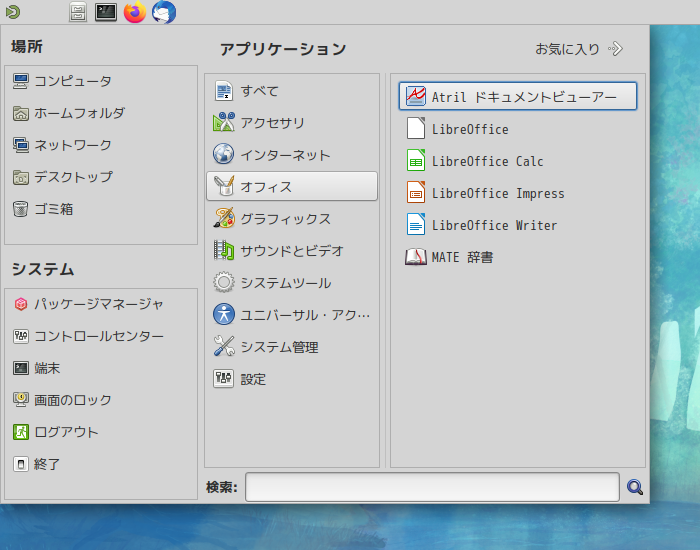Launch パッケージマネージャ

(101, 304)
